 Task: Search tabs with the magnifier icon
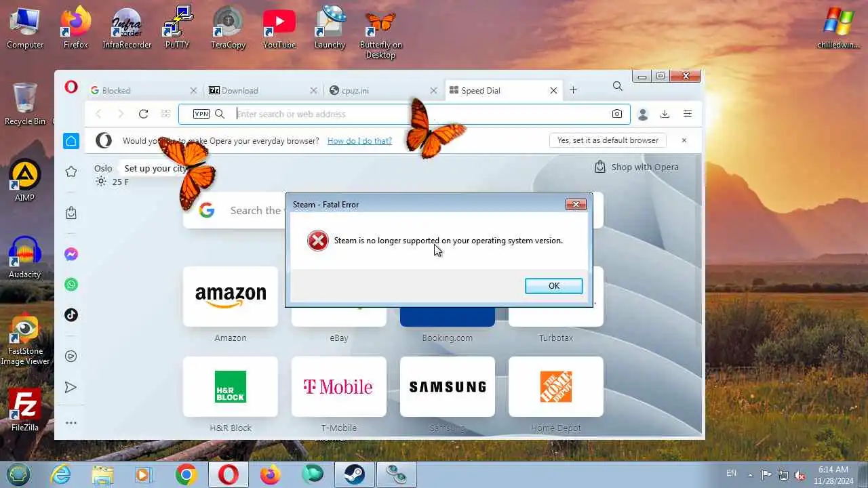(617, 86)
